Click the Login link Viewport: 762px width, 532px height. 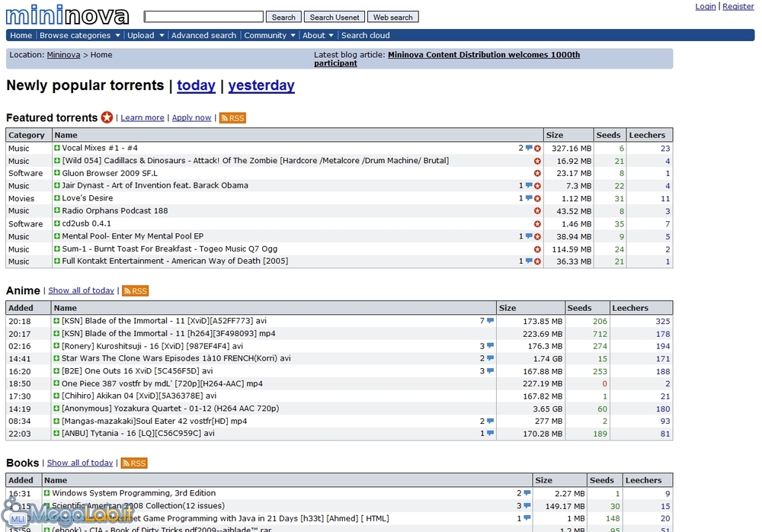click(x=705, y=6)
